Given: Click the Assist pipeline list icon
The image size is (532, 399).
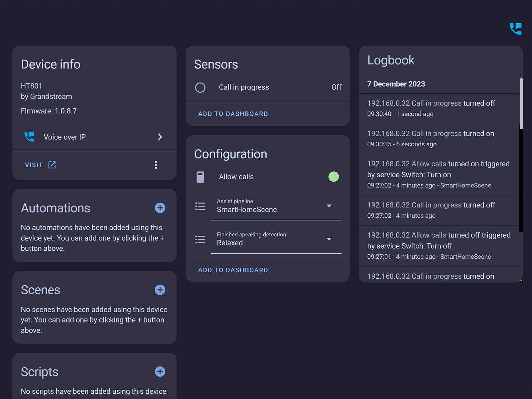Looking at the screenshot, I should click(200, 206).
